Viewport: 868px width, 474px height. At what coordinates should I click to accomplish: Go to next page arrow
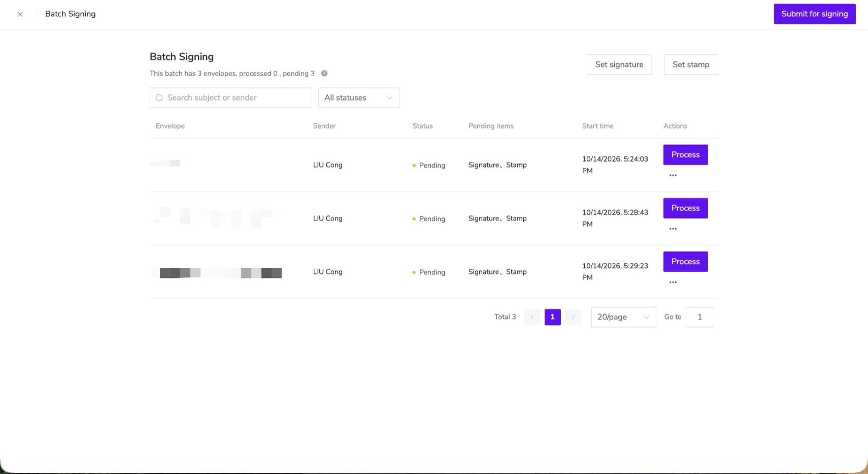[x=573, y=317]
